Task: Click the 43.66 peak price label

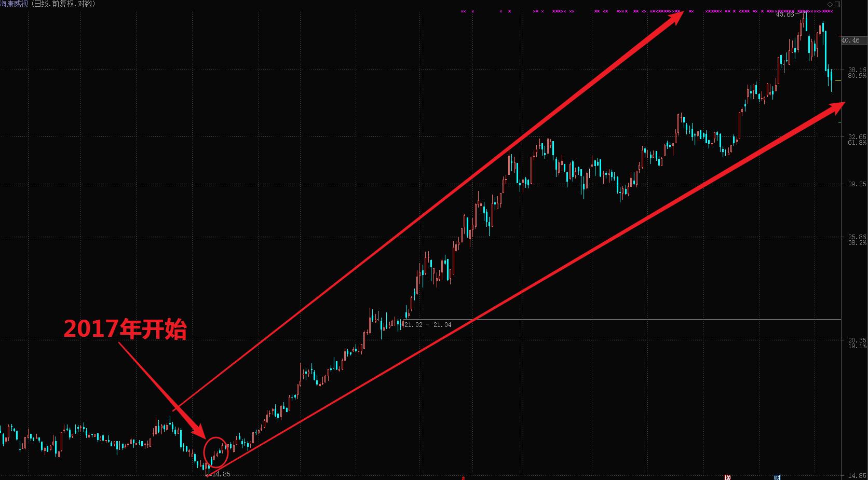Action: pos(785,15)
